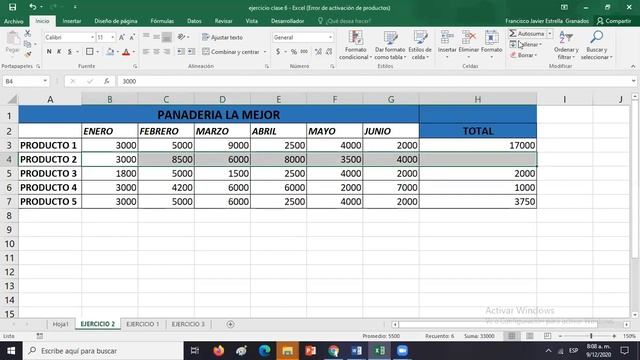The width and height of the screenshot is (640, 360).
Task: Click the insert function fx icon
Action: tap(107, 81)
